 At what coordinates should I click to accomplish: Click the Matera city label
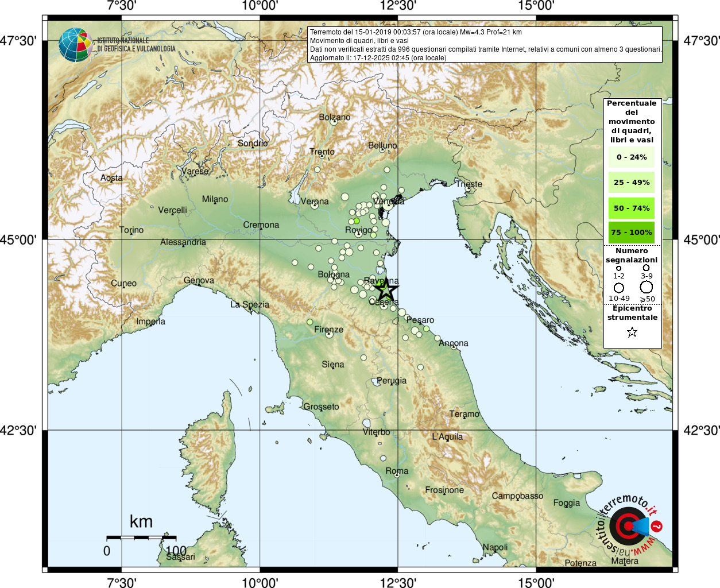(625, 560)
